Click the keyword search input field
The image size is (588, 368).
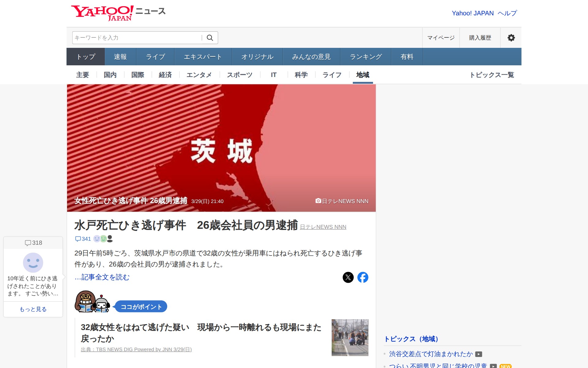pos(137,38)
